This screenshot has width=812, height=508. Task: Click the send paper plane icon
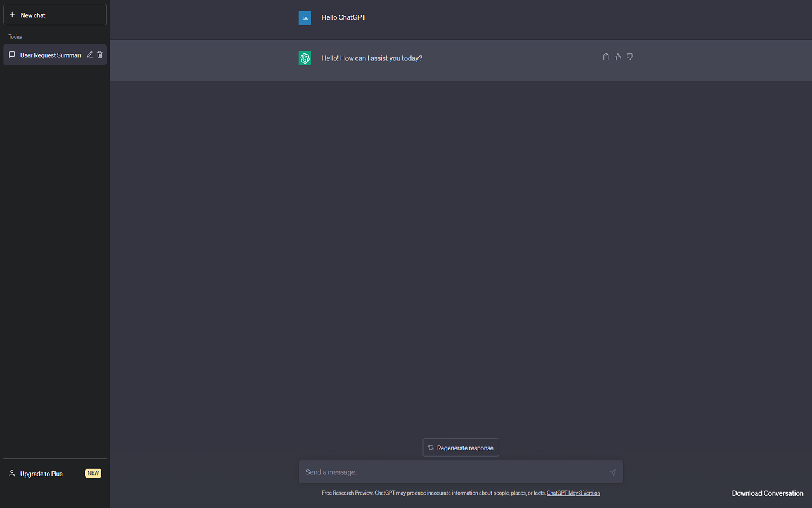(613, 472)
